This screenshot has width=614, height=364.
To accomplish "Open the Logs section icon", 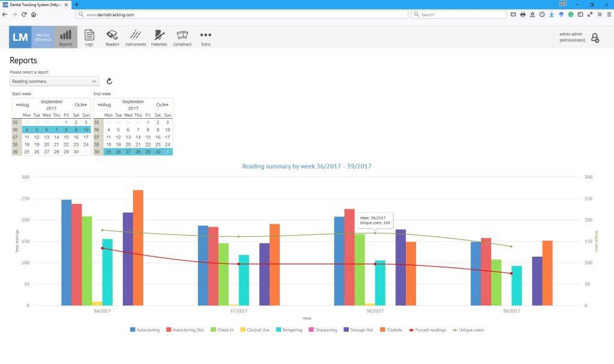I will coord(89,37).
